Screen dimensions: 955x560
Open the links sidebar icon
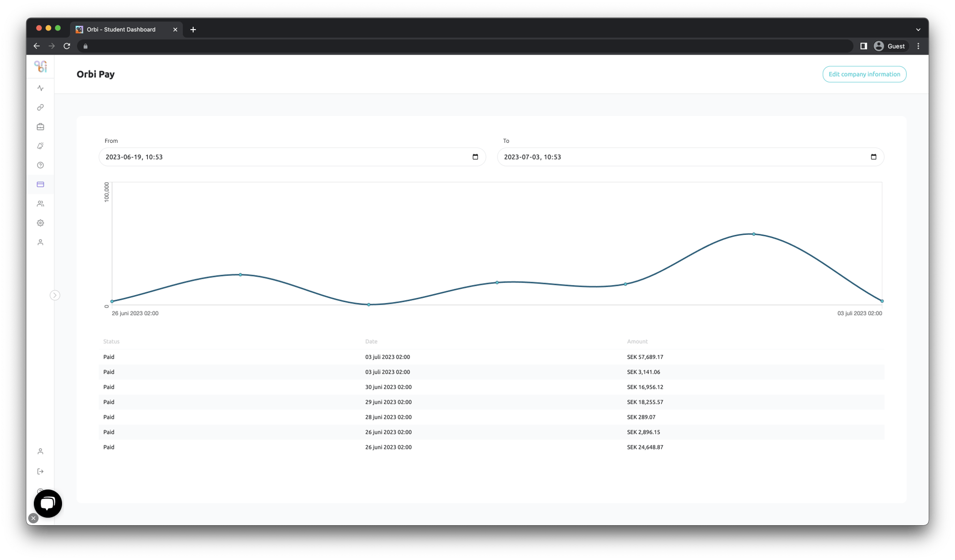[x=41, y=107]
